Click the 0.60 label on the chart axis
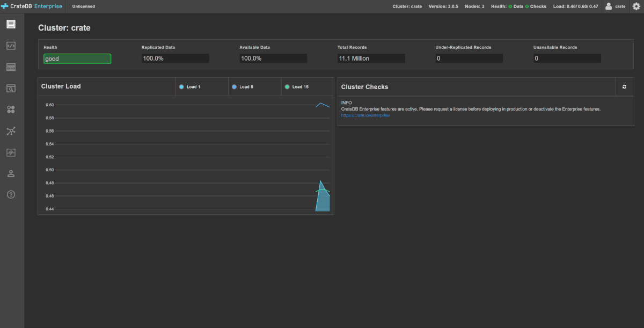This screenshot has width=644, height=328. coord(50,105)
